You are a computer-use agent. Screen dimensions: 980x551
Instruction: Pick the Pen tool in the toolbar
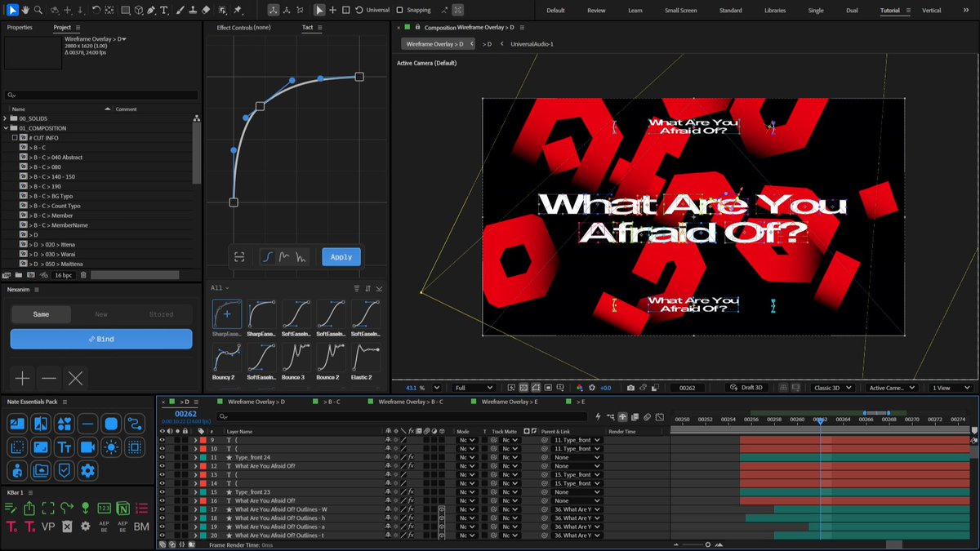tap(153, 10)
